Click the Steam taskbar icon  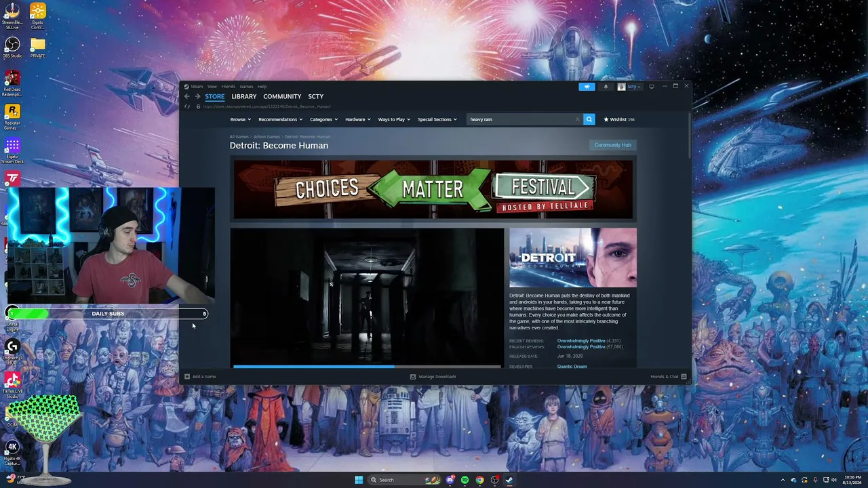(x=509, y=480)
